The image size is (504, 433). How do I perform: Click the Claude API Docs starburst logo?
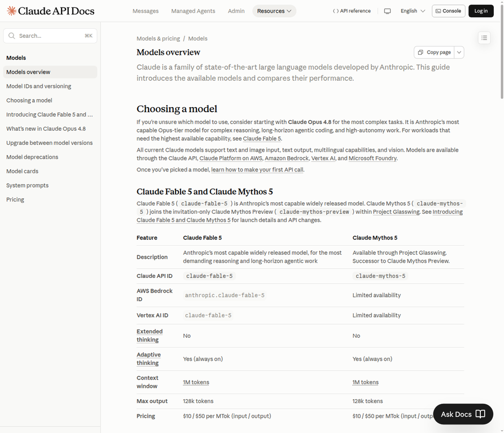(12, 11)
